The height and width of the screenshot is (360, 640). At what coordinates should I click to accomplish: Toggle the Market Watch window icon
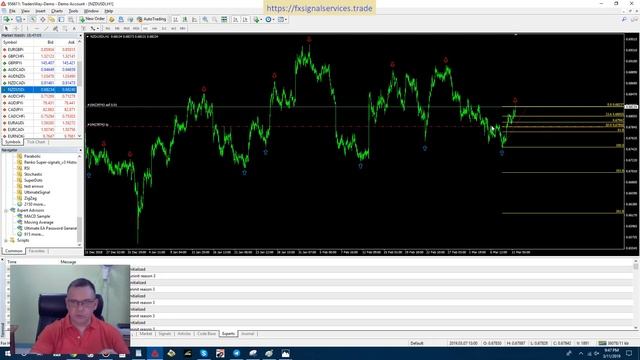coord(33,19)
